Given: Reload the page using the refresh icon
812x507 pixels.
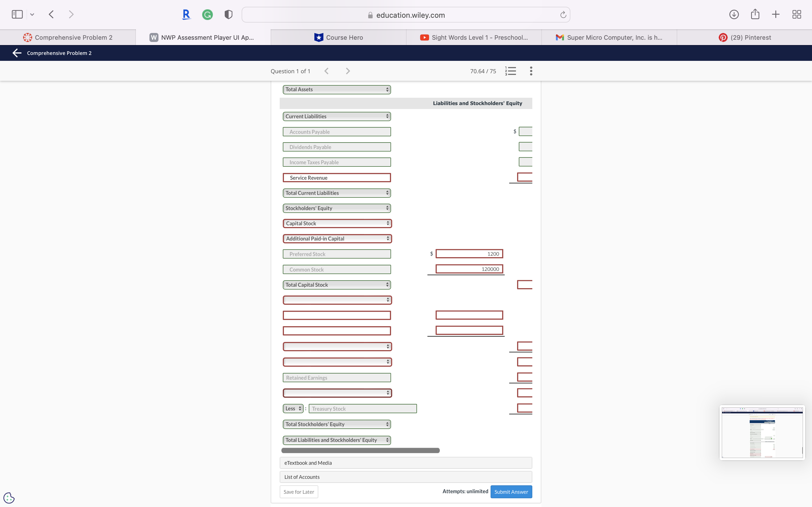Looking at the screenshot, I should [563, 15].
